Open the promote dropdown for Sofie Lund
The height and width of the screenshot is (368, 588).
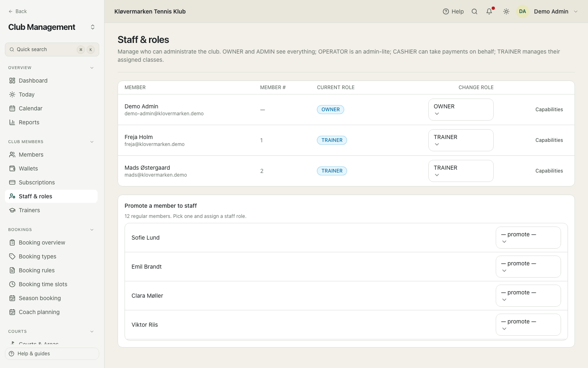pos(528,238)
